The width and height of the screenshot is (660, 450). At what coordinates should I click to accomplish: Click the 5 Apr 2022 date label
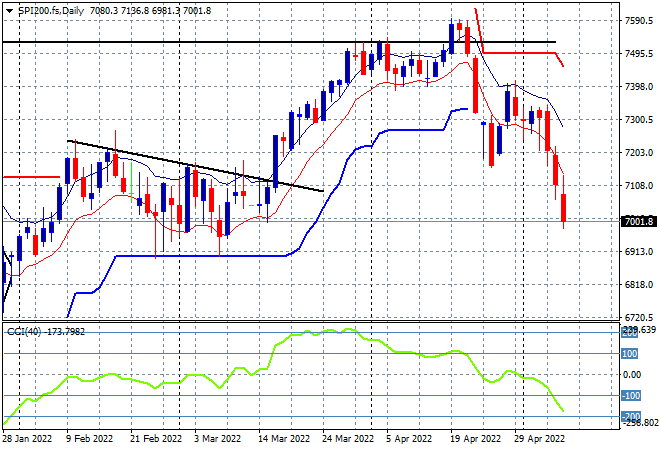point(409,439)
